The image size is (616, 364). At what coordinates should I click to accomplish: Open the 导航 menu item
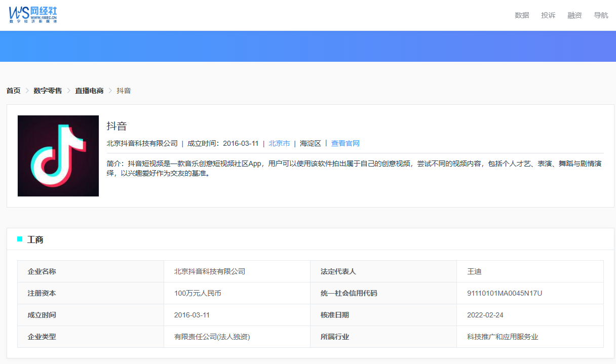click(x=601, y=15)
